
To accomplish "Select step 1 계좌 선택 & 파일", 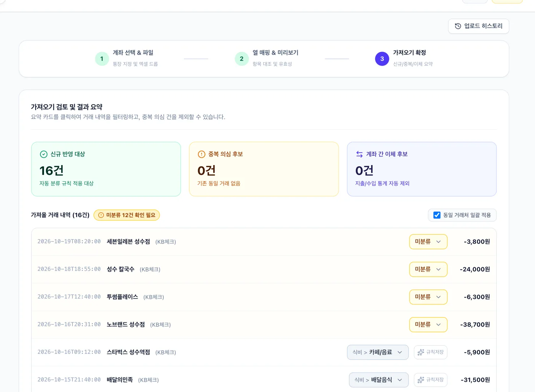I will pos(127,58).
